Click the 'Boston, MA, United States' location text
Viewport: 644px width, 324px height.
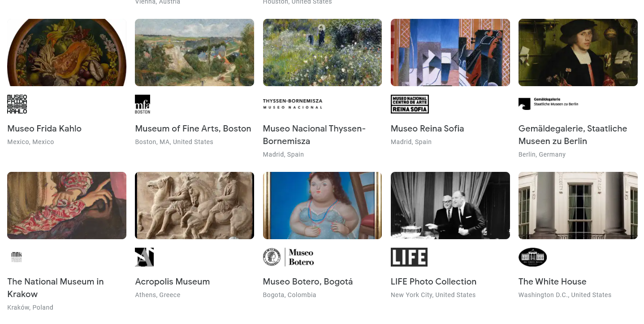pos(174,142)
